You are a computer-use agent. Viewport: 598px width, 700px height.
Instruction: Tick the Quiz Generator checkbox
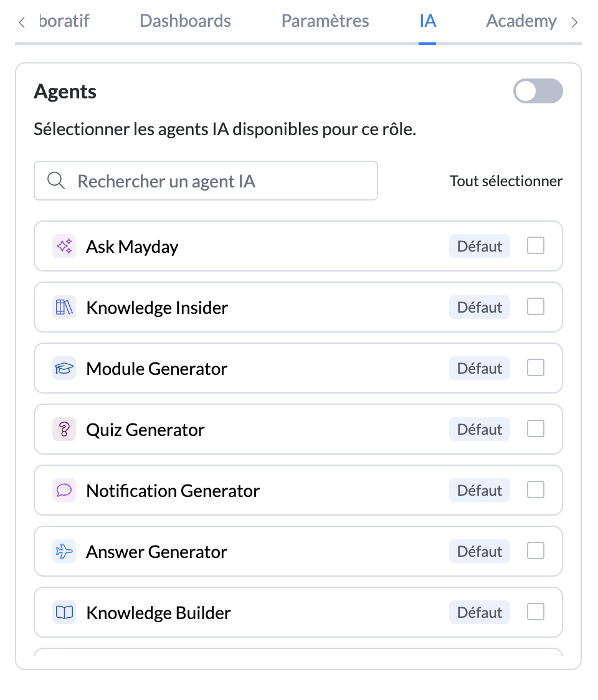536,429
